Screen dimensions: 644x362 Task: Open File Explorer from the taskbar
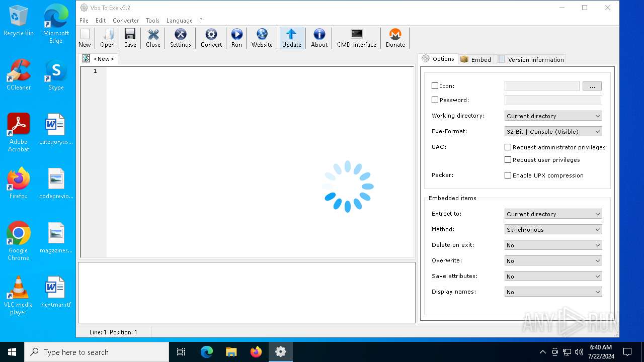(x=231, y=352)
